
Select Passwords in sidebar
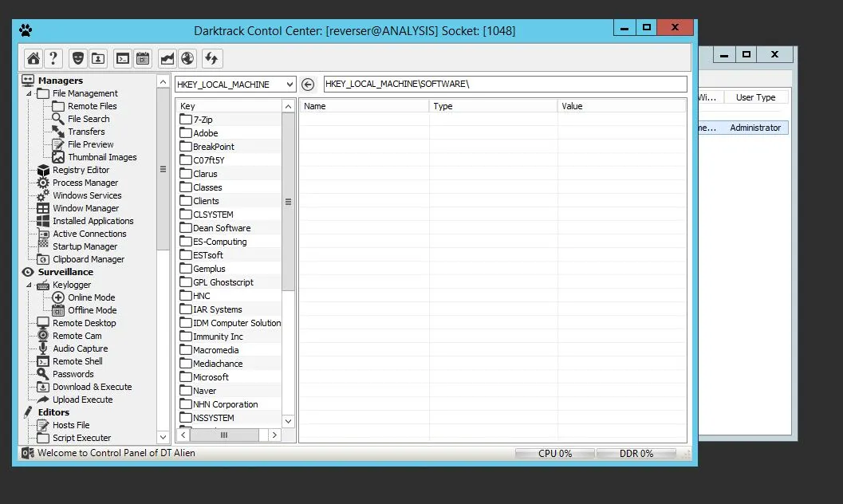click(x=73, y=374)
